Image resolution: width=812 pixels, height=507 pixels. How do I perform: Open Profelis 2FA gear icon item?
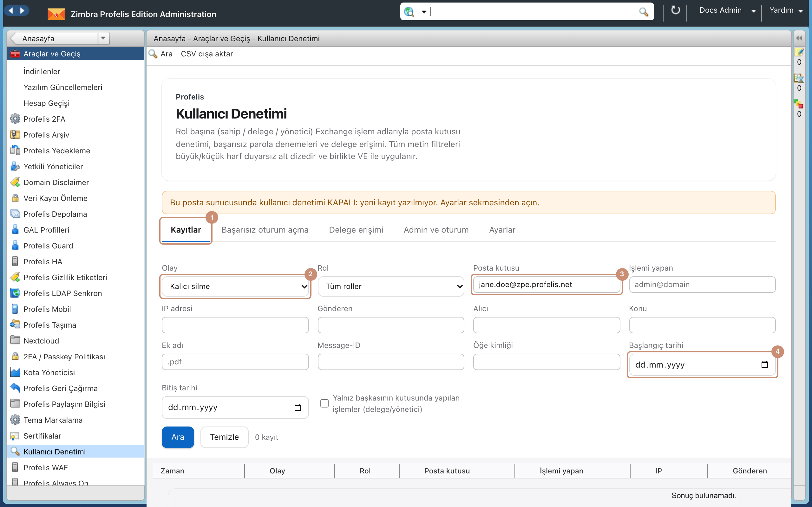coord(15,119)
